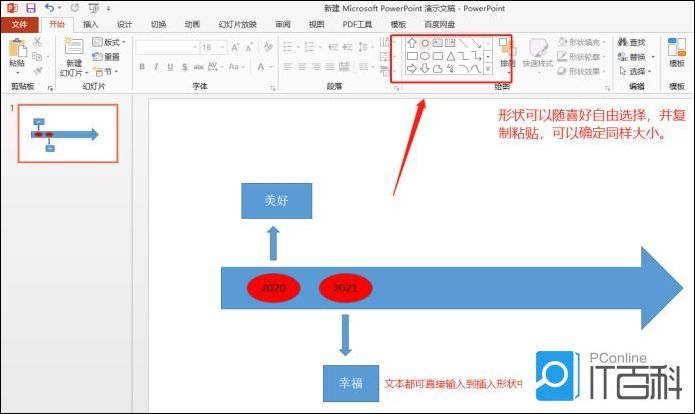
Task: Toggle italic formatting
Action: click(156, 67)
